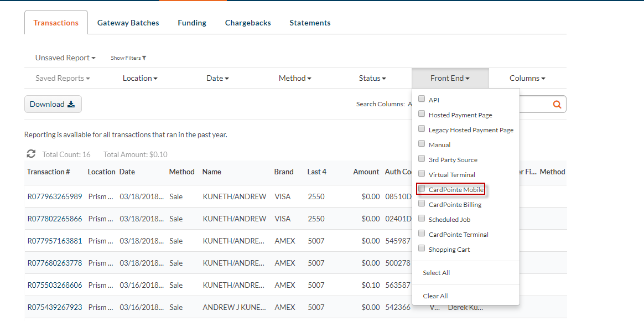Screen dimensions: 644x321
Task: Open transaction R077963265989
Action: [x=55, y=196]
